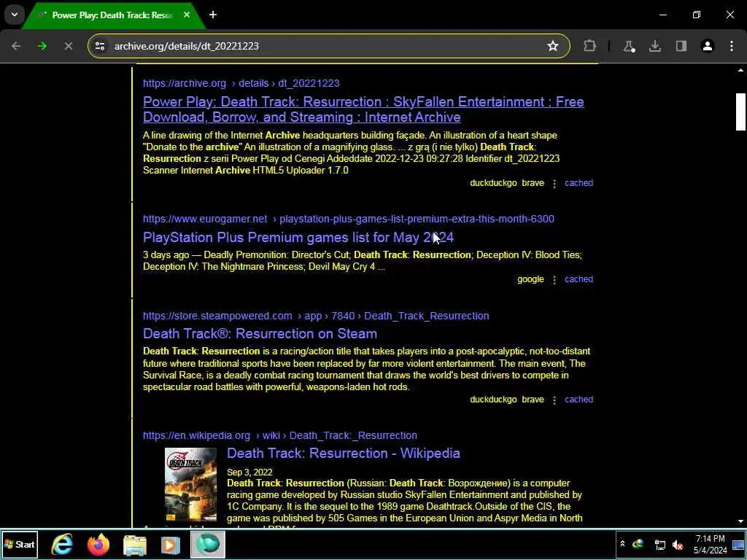Open the media player taskbar icon

pos(171,544)
